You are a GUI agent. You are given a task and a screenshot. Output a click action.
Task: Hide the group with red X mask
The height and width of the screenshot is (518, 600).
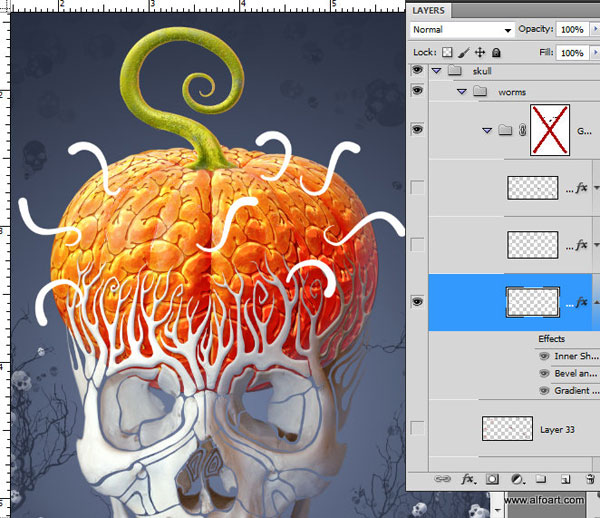click(x=417, y=129)
